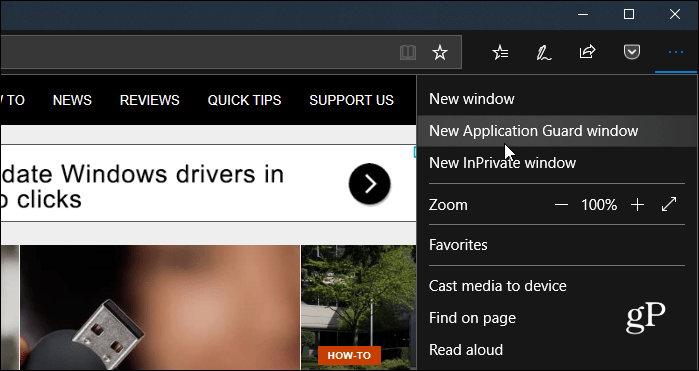Image resolution: width=699 pixels, height=371 pixels.
Task: Visit the SUPPORT US page
Action: coord(351,100)
